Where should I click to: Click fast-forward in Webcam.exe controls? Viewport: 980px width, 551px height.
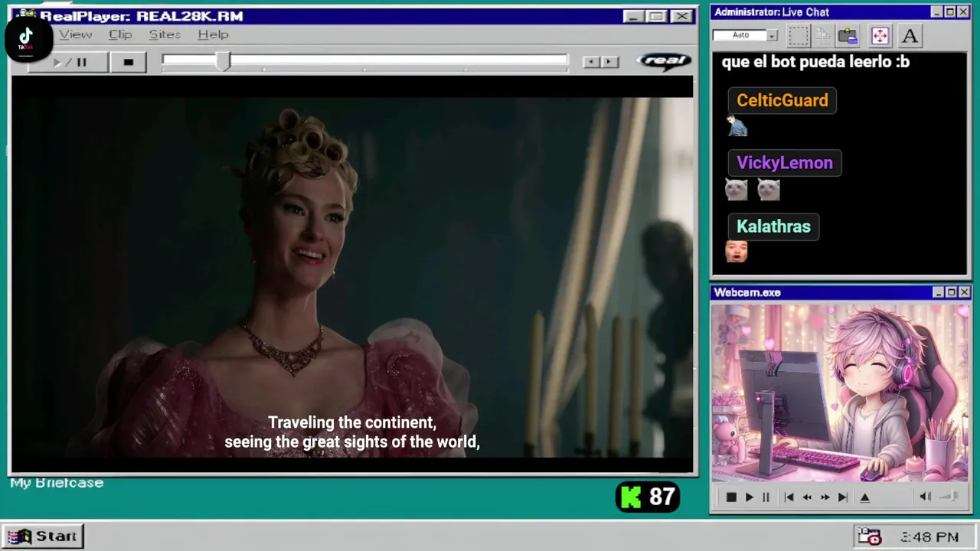pos(825,497)
